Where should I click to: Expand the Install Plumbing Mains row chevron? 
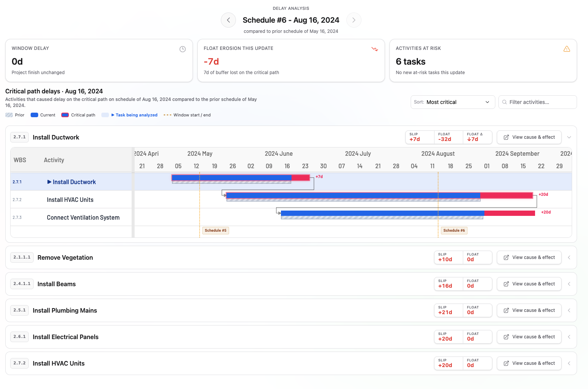569,310
